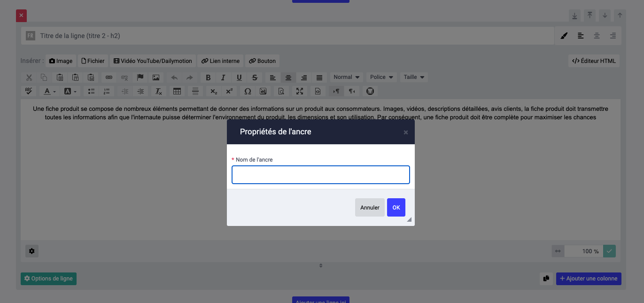Screen dimensions: 644x303
Task: Open Options de ligne
Action: click(48, 279)
